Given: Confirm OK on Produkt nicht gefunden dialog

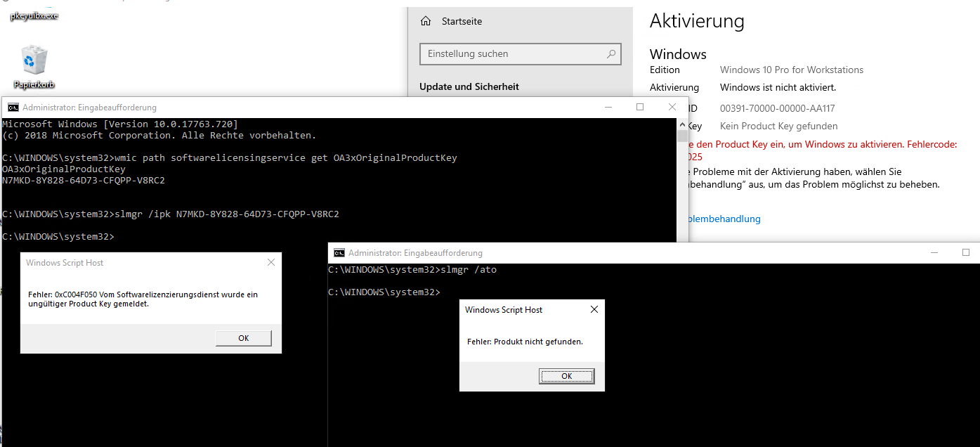Looking at the screenshot, I should 566,376.
